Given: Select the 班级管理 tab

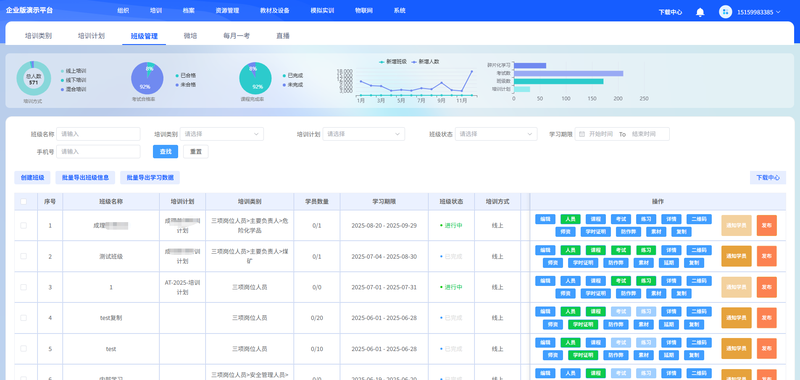Looking at the screenshot, I should (x=144, y=36).
